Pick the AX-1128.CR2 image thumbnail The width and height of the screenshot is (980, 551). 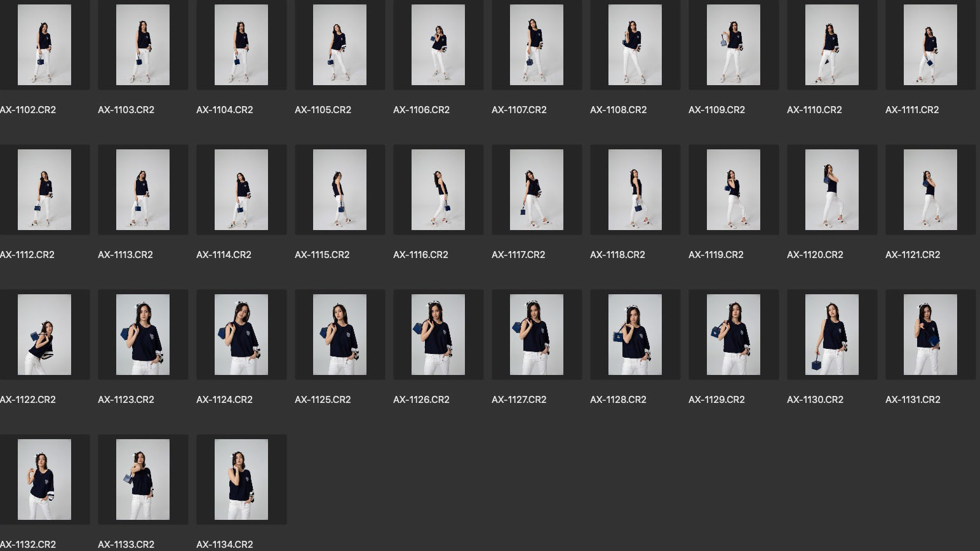(x=635, y=335)
